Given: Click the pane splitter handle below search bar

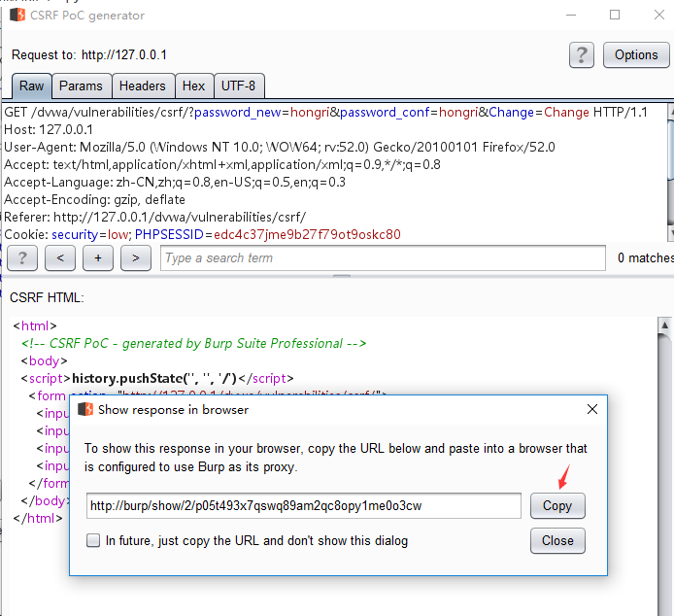Looking at the screenshot, I should (342, 276).
